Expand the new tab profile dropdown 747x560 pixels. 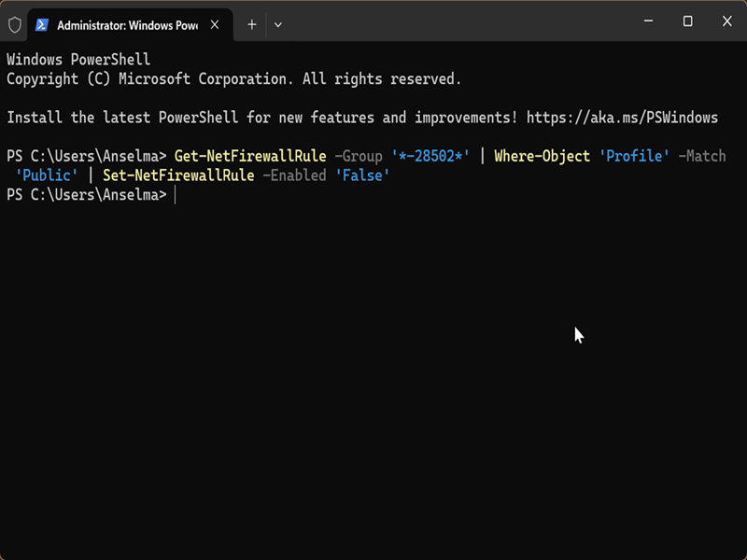(x=278, y=25)
